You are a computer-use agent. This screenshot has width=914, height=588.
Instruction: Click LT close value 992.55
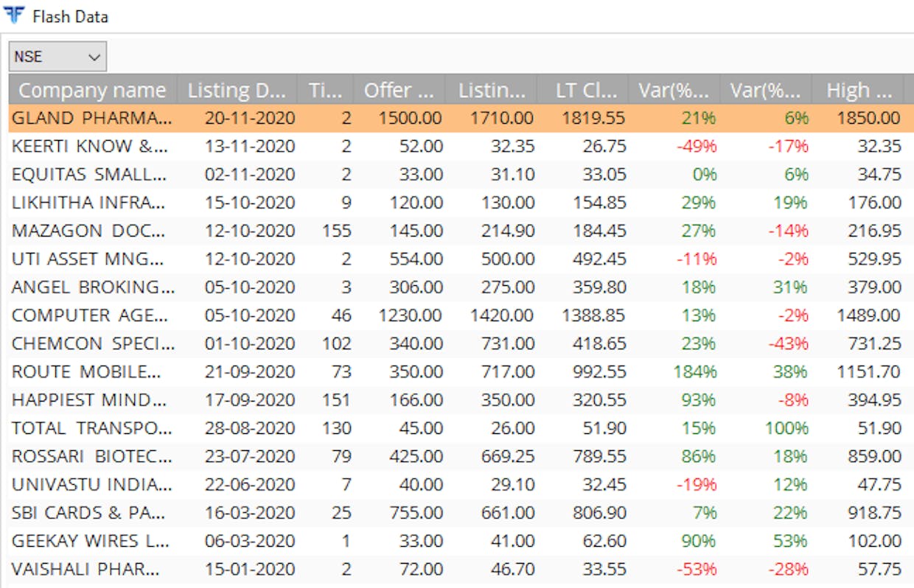point(599,371)
